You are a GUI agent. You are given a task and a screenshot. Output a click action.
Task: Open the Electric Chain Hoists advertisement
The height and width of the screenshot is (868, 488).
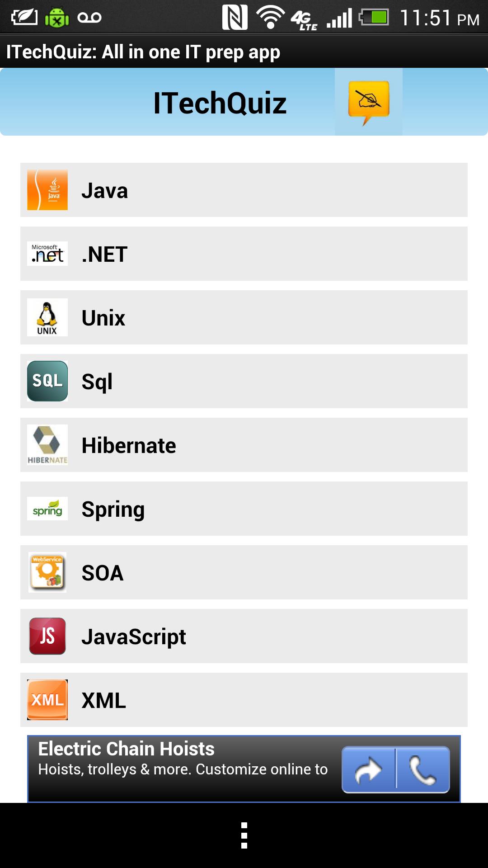[x=181, y=764]
